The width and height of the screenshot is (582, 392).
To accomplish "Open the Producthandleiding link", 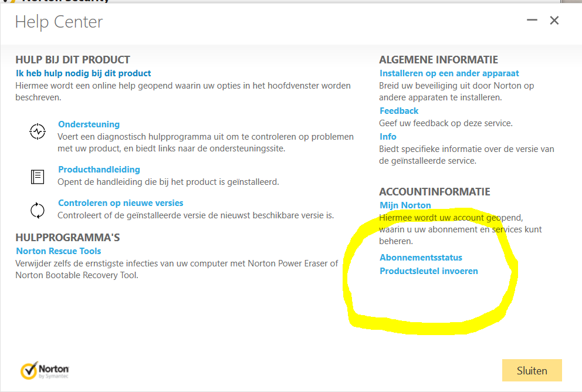I will [99, 169].
